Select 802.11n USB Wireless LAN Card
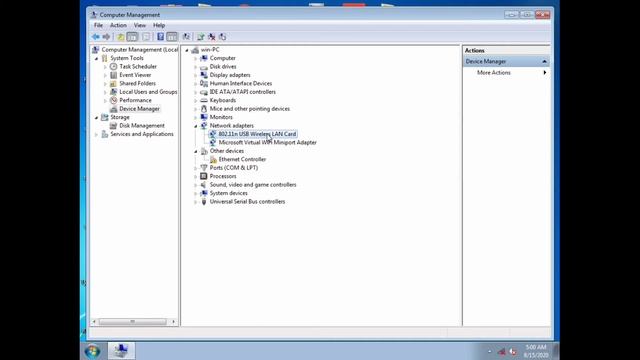The height and width of the screenshot is (360, 640). coord(257,134)
